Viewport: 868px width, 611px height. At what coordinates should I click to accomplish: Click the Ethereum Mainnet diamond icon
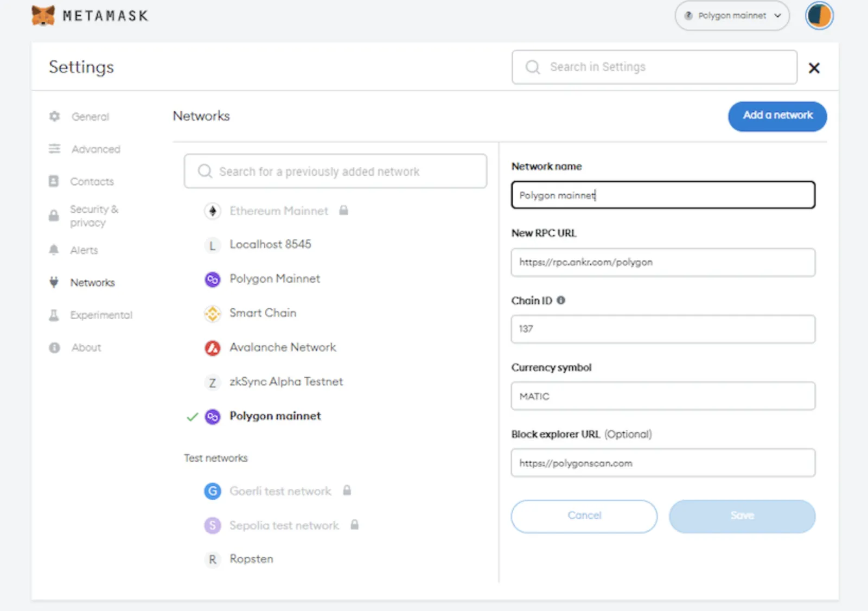pyautogui.click(x=213, y=211)
